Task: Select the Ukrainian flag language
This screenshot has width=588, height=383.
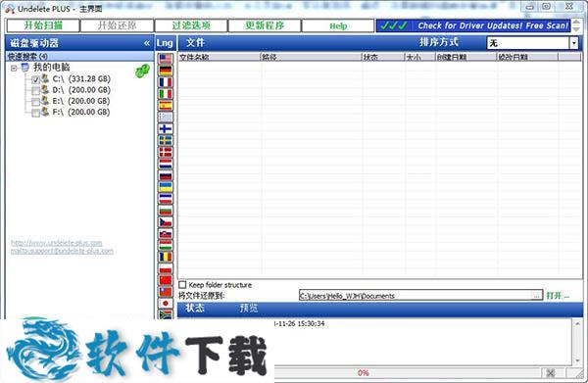Action: pos(166,187)
